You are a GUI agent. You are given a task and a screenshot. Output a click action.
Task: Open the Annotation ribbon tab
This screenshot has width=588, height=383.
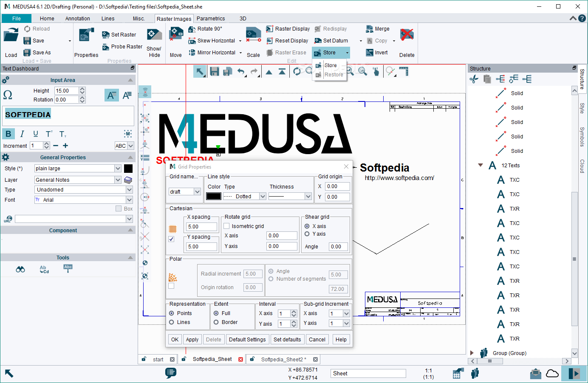[x=78, y=18]
